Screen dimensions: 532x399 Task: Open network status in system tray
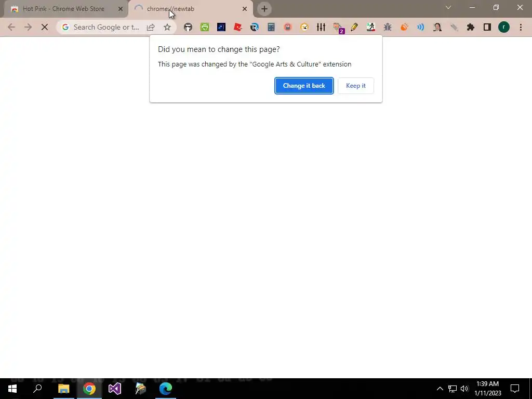(453, 389)
